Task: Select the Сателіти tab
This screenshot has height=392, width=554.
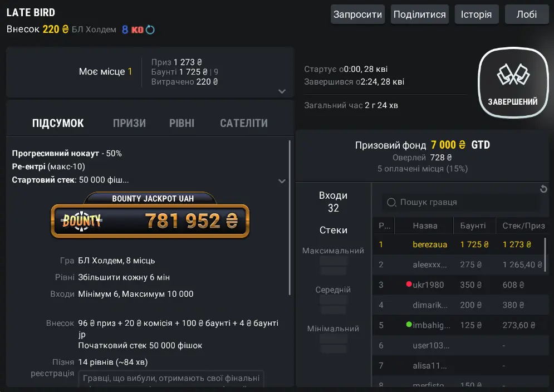Action: point(244,123)
